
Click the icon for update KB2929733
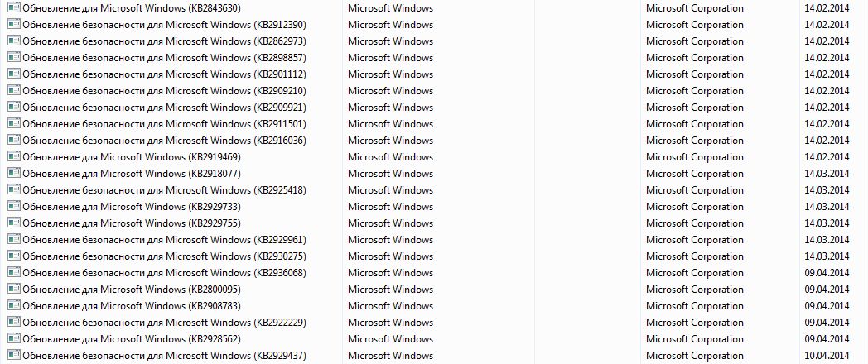(x=13, y=207)
